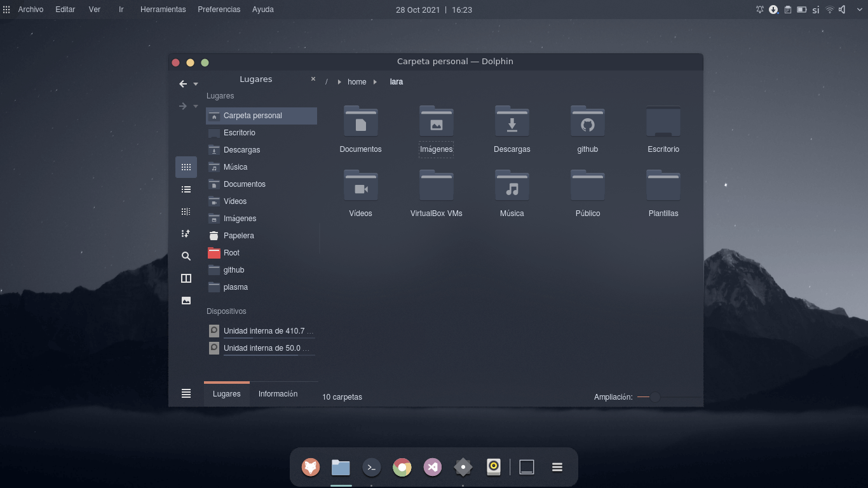Screen dimensions: 868x488
Task: Close the Lugares panel
Action: click(313, 79)
